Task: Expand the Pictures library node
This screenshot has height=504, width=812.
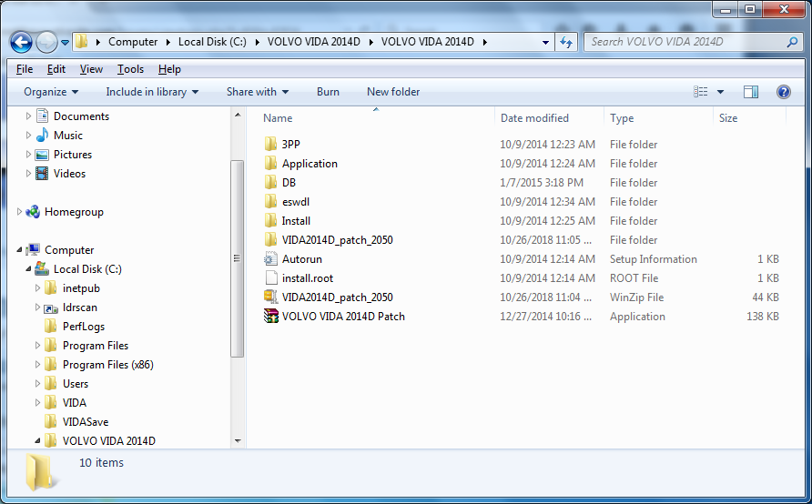Action: pos(28,154)
